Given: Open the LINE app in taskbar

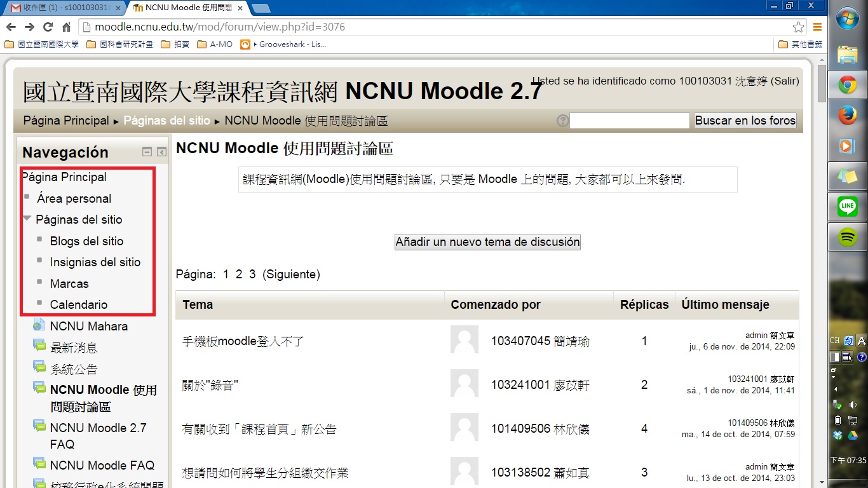Looking at the screenshot, I should 847,207.
